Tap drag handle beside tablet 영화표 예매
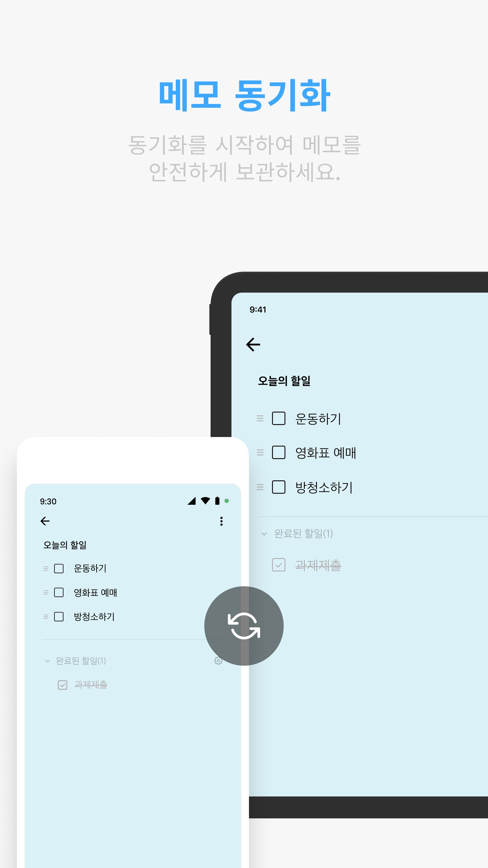This screenshot has height=868, width=488. click(x=260, y=453)
